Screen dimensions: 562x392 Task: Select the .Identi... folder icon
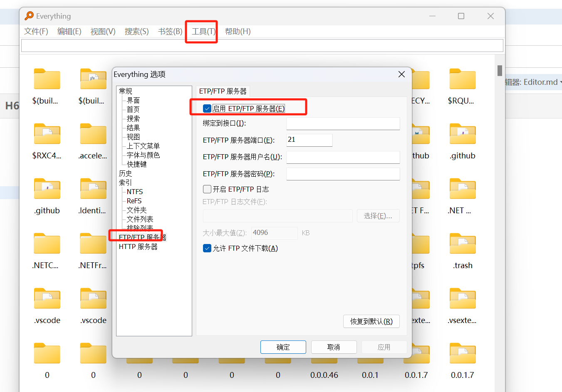tap(93, 189)
